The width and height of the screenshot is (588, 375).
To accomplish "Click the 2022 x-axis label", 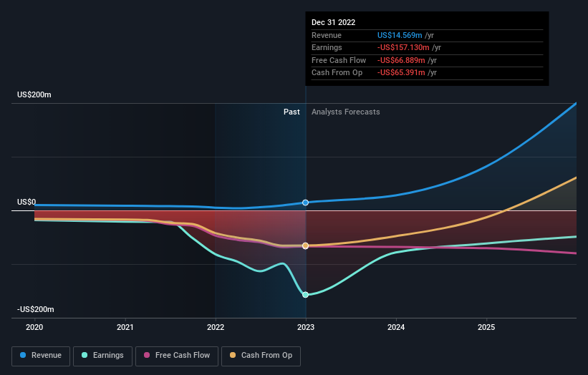I will click(216, 327).
